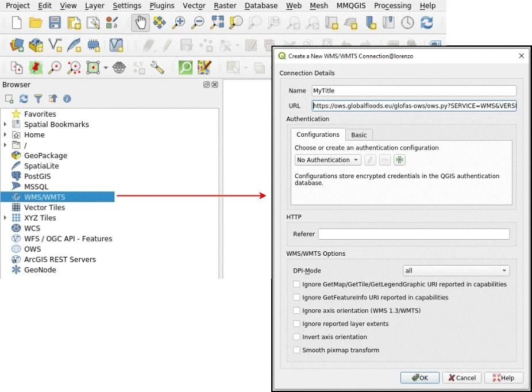The width and height of the screenshot is (532, 392).
Task: Edit the selected authentication configuration
Action: tap(369, 159)
